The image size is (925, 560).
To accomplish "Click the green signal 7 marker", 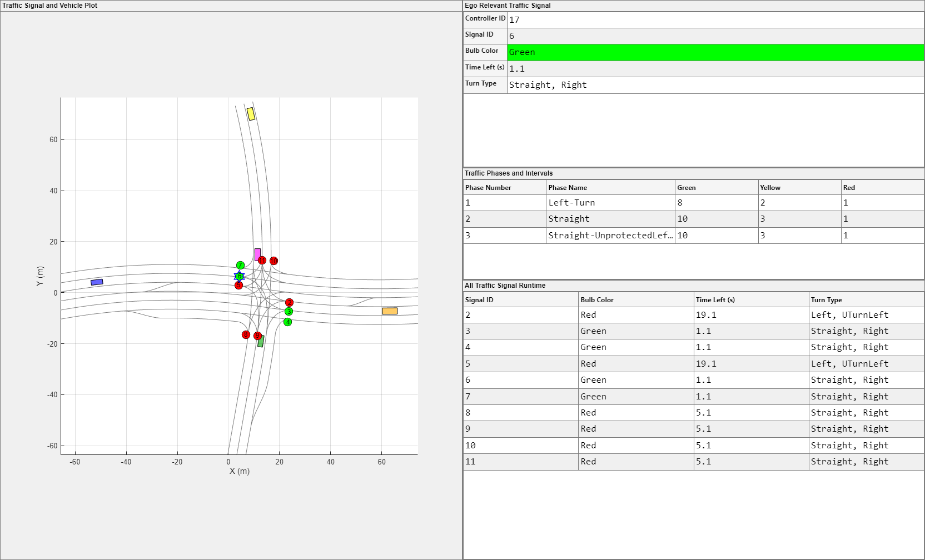I will coord(240,266).
